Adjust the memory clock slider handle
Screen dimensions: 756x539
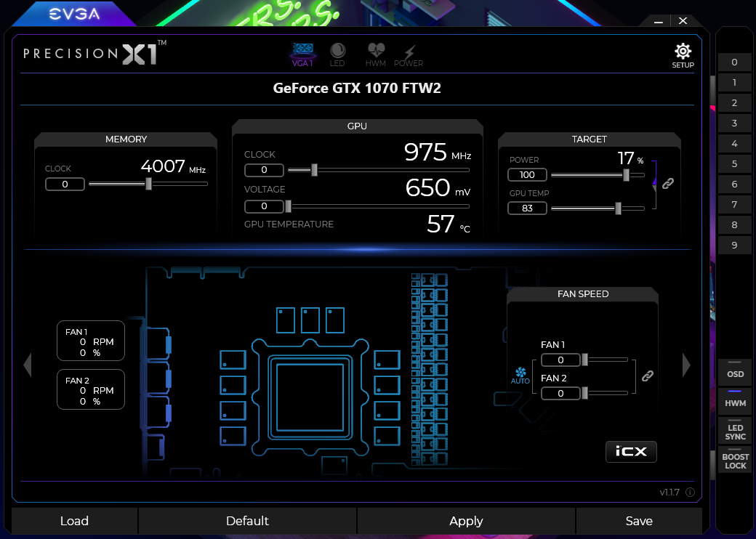(148, 184)
